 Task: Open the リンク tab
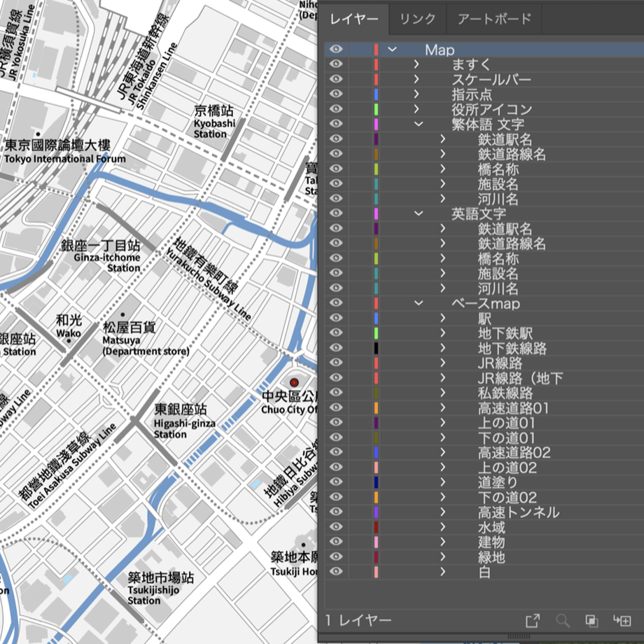417,20
